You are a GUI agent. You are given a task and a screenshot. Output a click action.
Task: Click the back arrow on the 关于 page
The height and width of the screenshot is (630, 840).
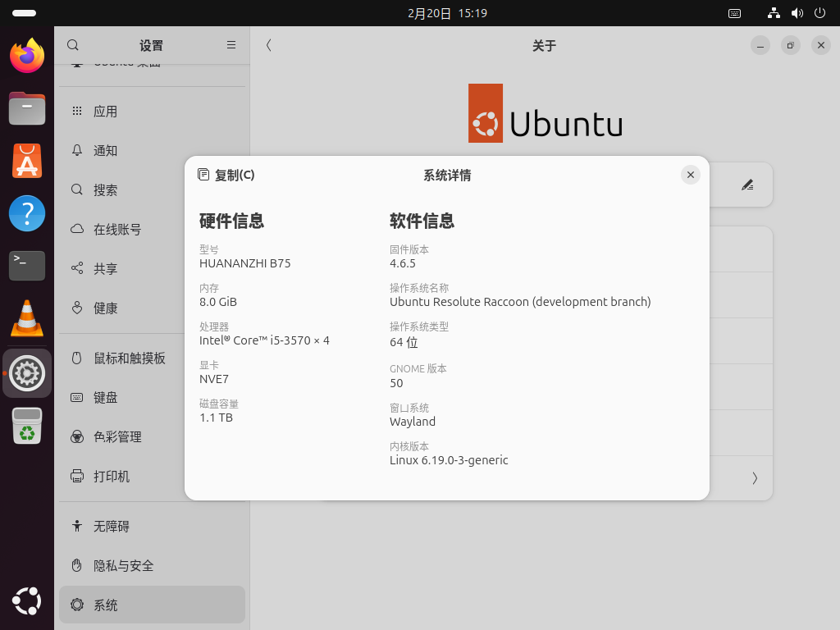pyautogui.click(x=268, y=45)
